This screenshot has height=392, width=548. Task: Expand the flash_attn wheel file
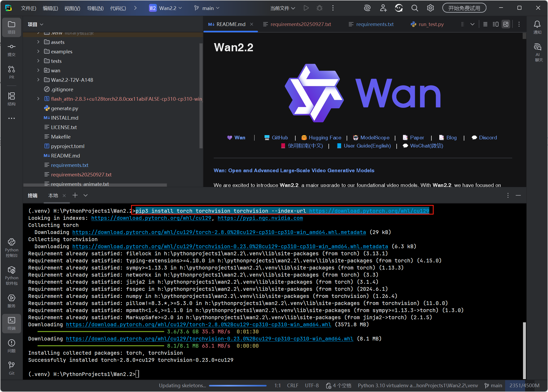(38, 99)
